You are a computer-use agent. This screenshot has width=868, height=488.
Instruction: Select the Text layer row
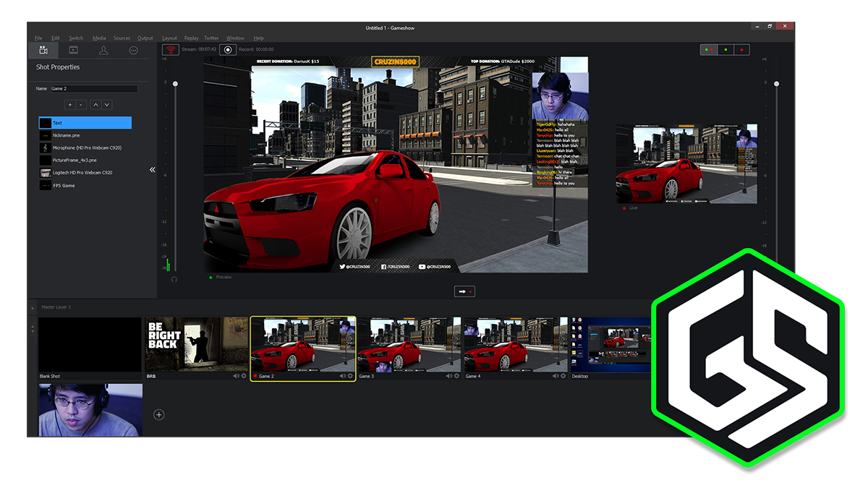tap(85, 123)
